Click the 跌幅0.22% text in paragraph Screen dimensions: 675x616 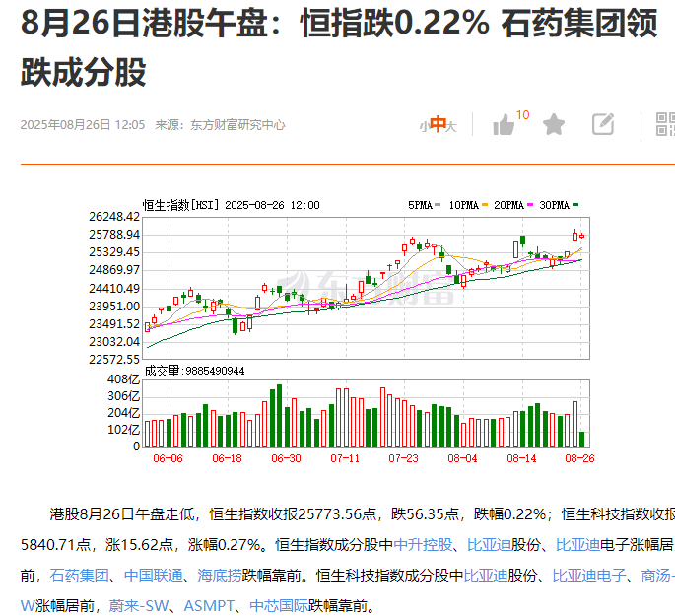(x=509, y=513)
